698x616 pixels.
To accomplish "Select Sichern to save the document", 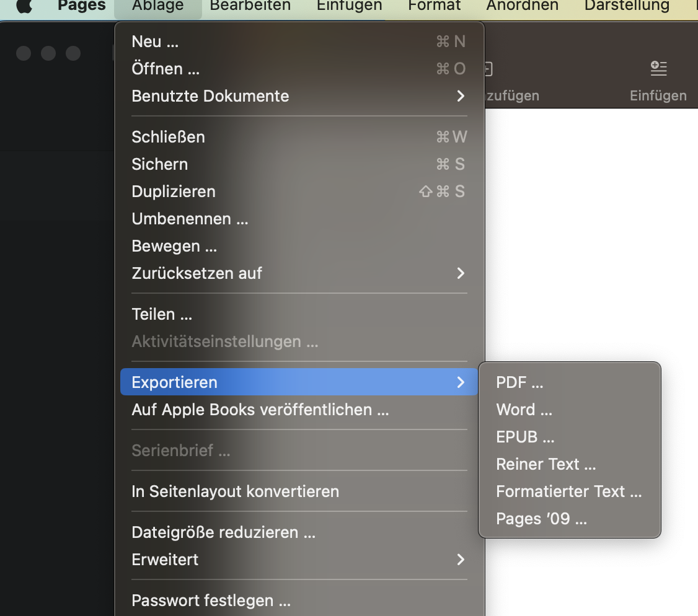I will [x=159, y=164].
